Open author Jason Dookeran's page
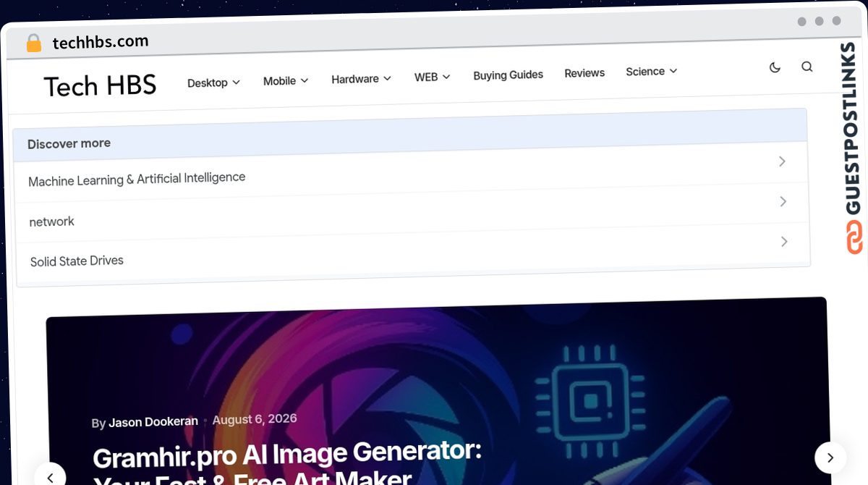 153,421
